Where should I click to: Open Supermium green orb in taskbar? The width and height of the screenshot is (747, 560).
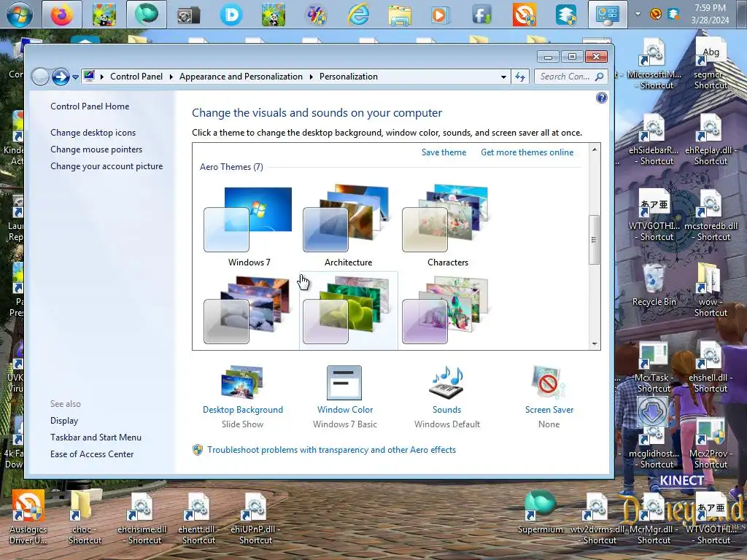[146, 15]
